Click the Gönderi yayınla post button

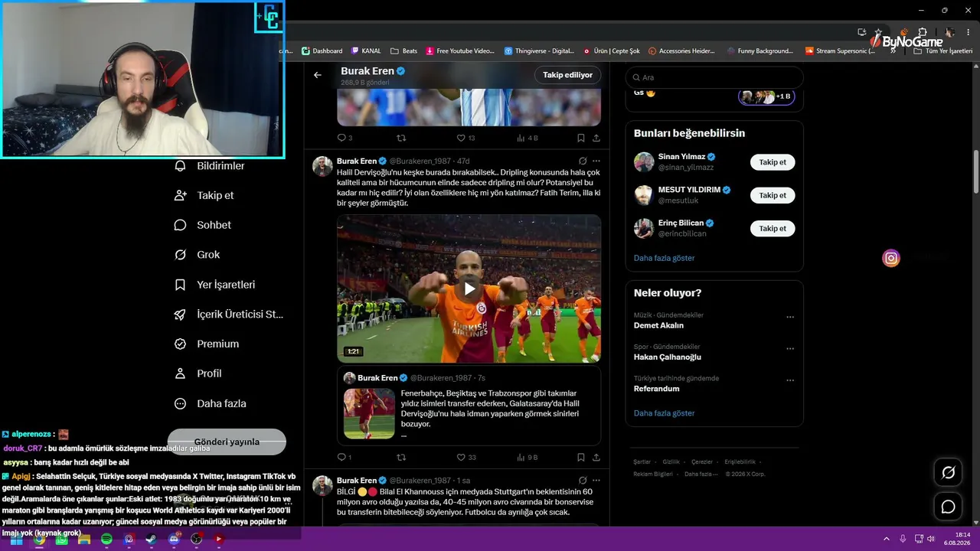(x=227, y=442)
